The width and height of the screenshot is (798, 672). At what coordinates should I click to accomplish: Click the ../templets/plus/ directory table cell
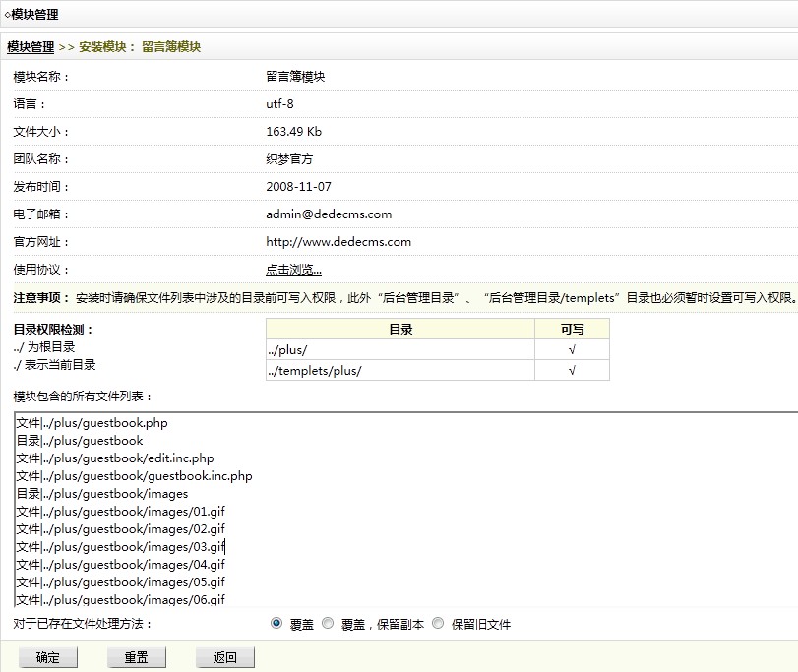pyautogui.click(x=399, y=371)
